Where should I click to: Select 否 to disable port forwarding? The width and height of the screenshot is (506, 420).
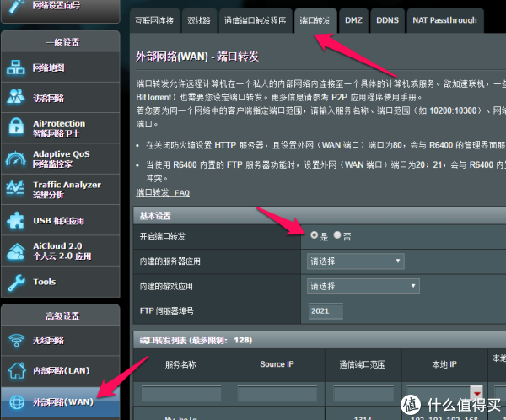[x=337, y=236]
